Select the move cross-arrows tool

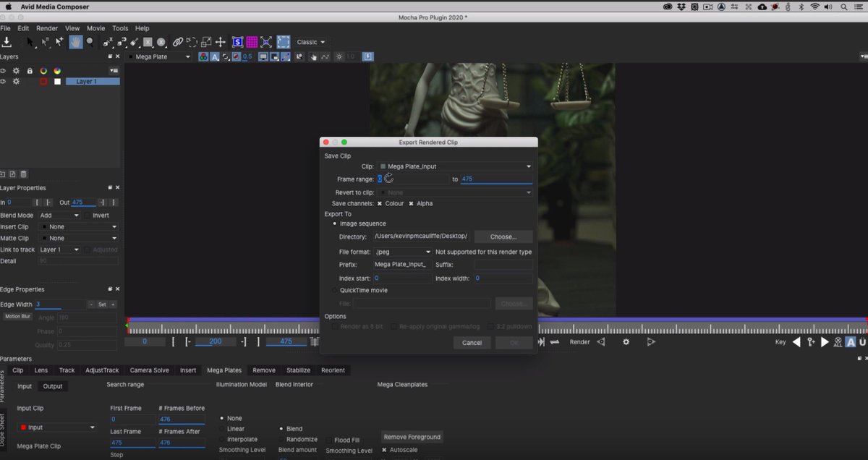tap(221, 42)
